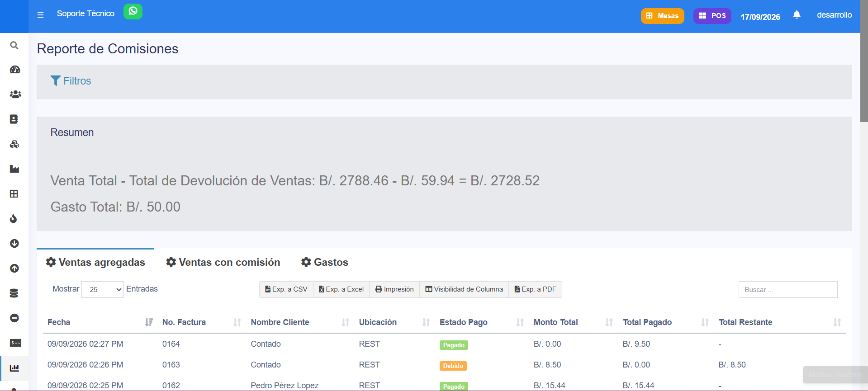Sort the table by Total Pagado
This screenshot has height=391, width=868.
(666, 322)
